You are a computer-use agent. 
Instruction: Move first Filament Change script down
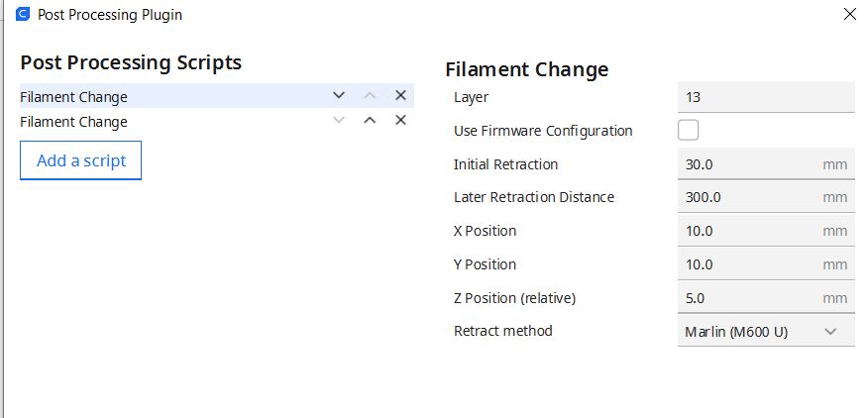(x=339, y=95)
